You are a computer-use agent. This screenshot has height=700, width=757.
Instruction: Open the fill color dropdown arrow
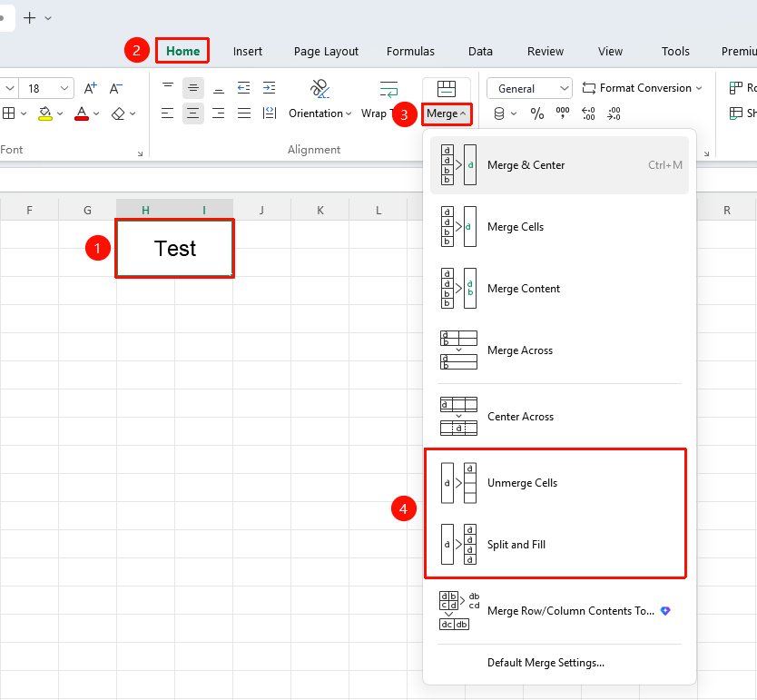coord(60,113)
